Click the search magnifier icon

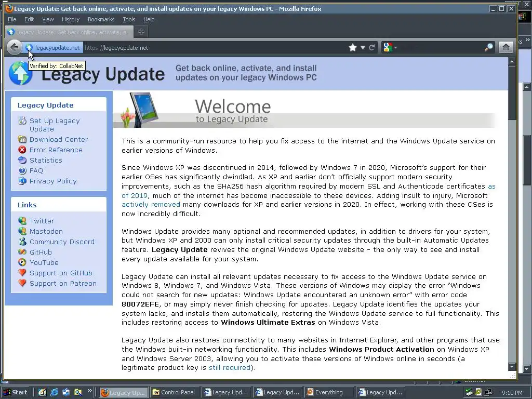[488, 47]
